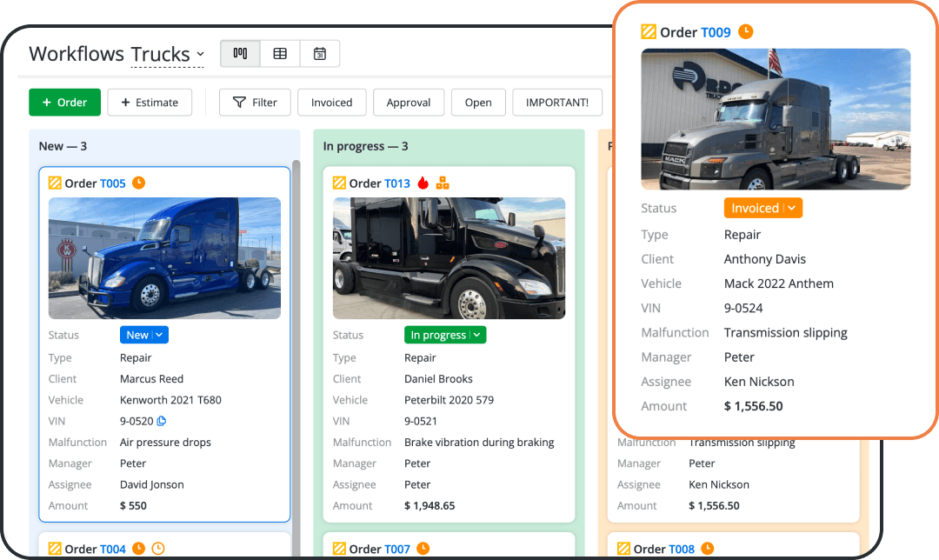
Task: Switch to the Kanban board view icon
Action: (240, 54)
